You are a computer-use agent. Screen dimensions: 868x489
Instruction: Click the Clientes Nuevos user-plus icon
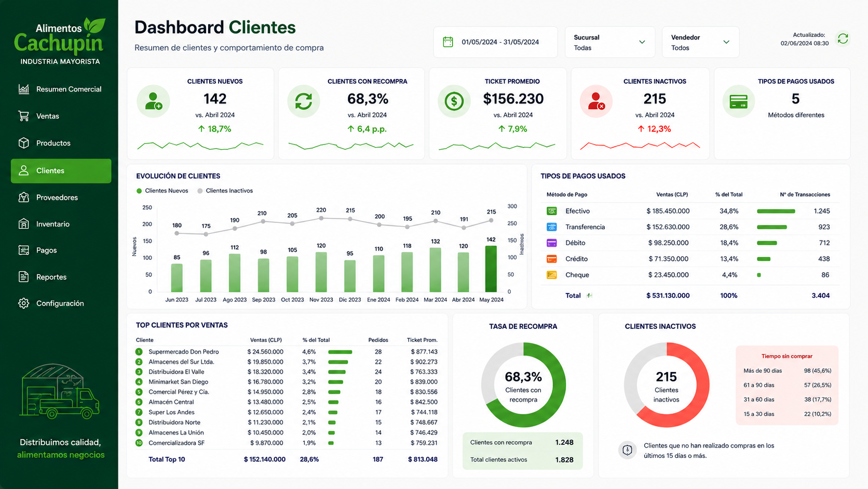153,101
